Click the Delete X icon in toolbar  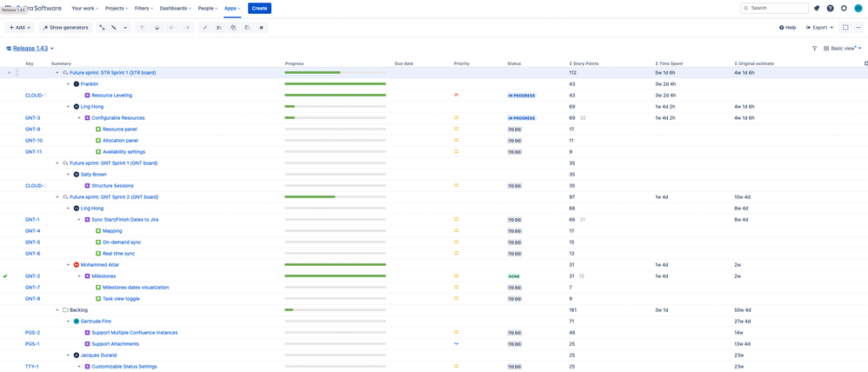click(261, 27)
